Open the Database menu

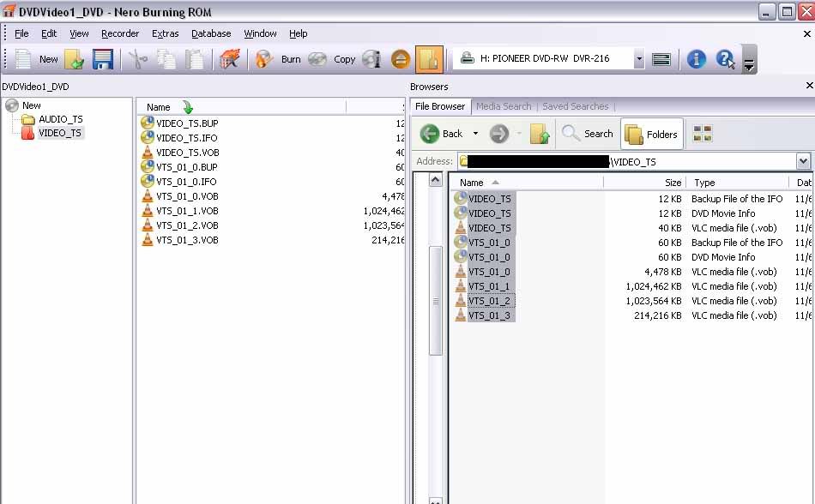[211, 33]
